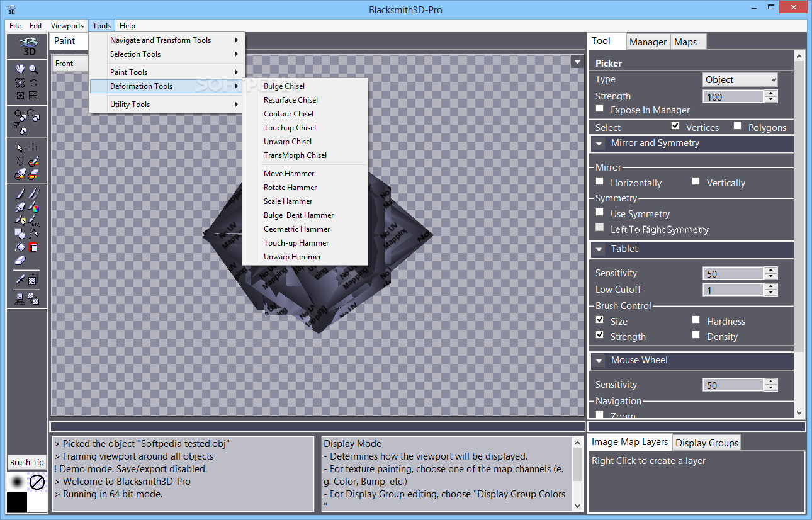
Task: Expand the Paint Tools submenu
Action: tap(166, 72)
